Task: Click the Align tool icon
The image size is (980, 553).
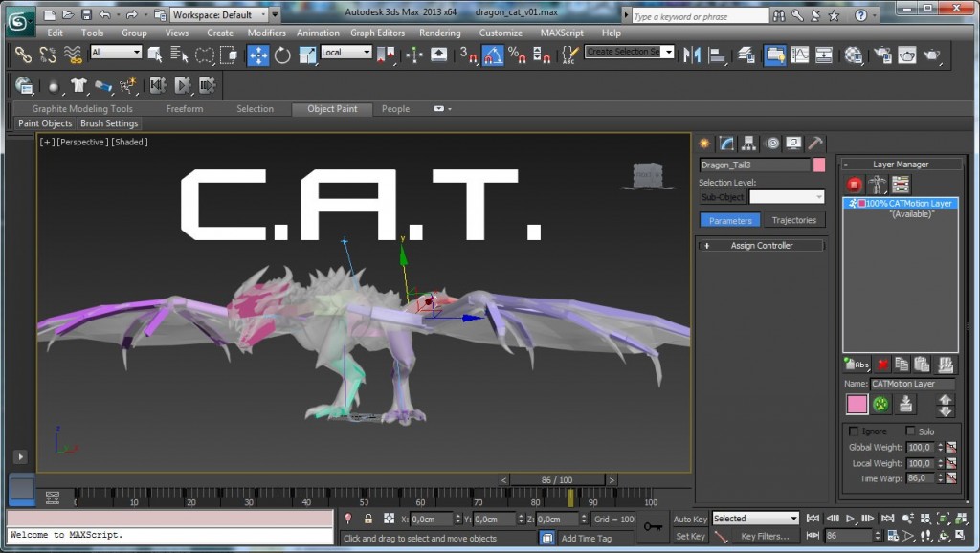Action: click(x=717, y=55)
